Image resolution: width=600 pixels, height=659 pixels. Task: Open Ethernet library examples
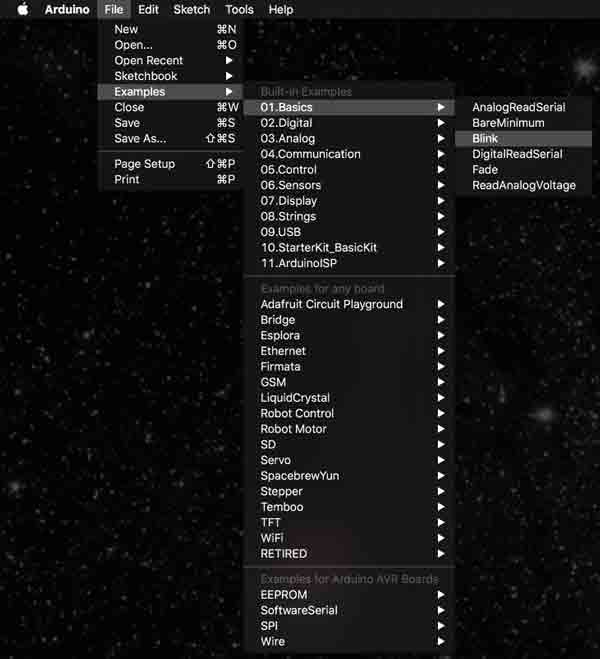[350, 351]
